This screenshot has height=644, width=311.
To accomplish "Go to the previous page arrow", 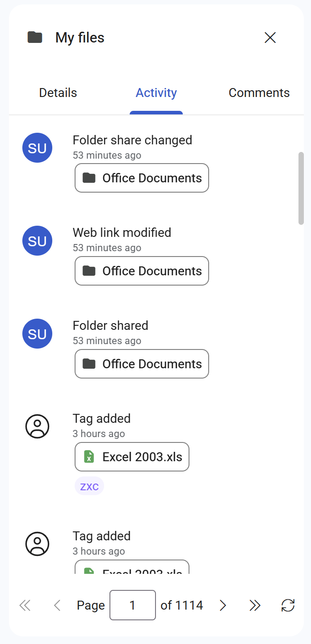I will click(x=57, y=605).
